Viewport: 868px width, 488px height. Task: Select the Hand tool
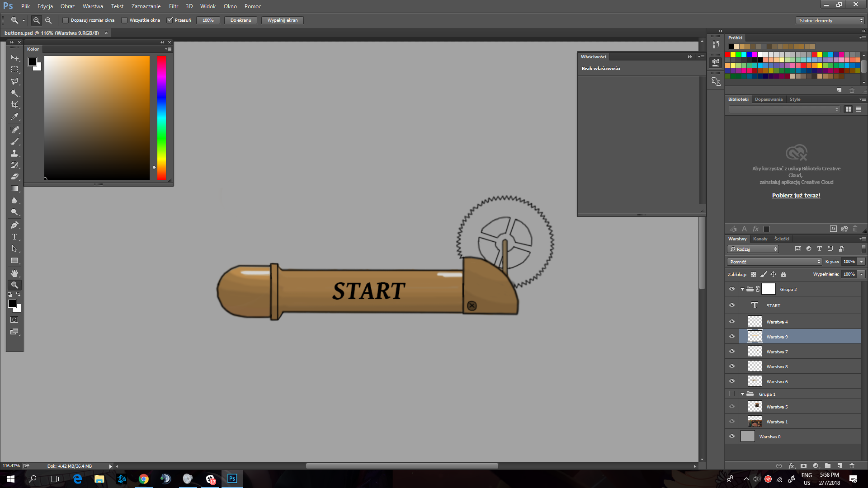coord(14,272)
